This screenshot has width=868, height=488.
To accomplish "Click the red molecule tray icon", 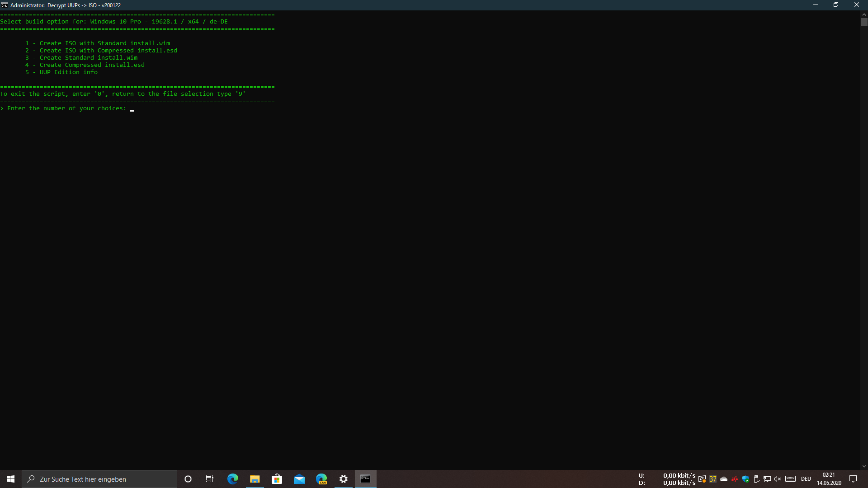I will click(x=735, y=479).
